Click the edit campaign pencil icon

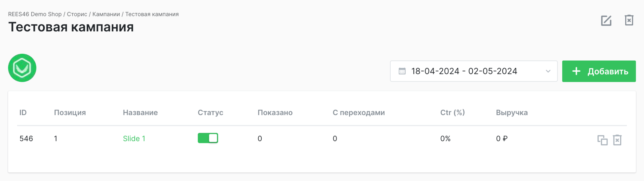(x=606, y=21)
